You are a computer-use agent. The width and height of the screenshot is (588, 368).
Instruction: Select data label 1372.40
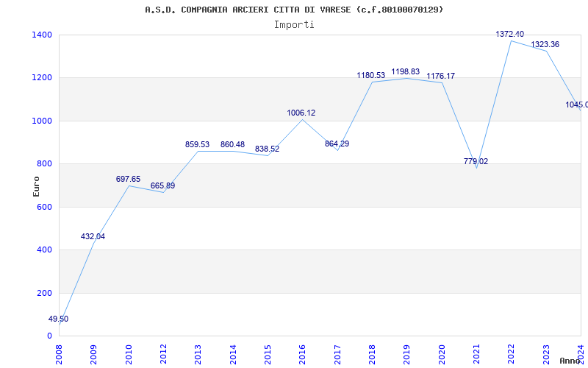[x=510, y=34]
